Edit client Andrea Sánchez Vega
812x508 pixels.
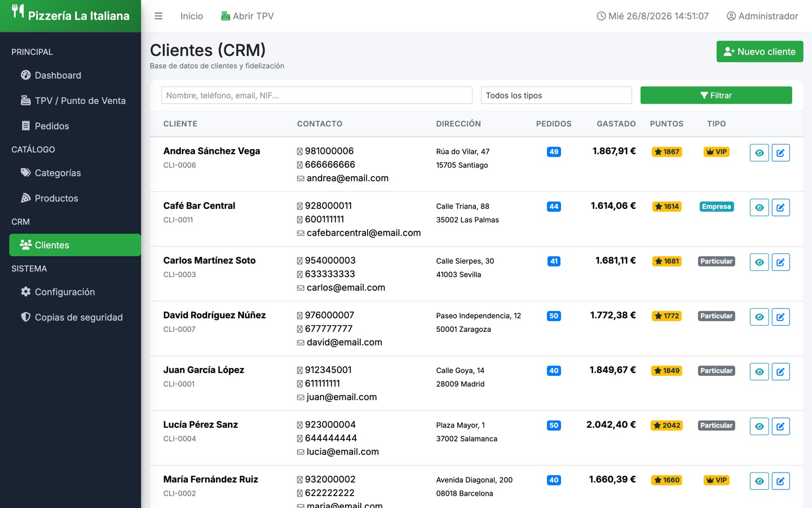tap(780, 152)
